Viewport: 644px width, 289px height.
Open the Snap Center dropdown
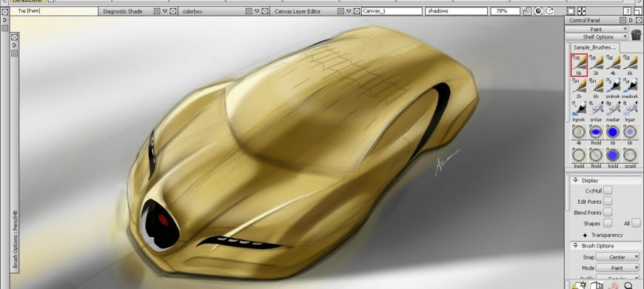(617, 257)
